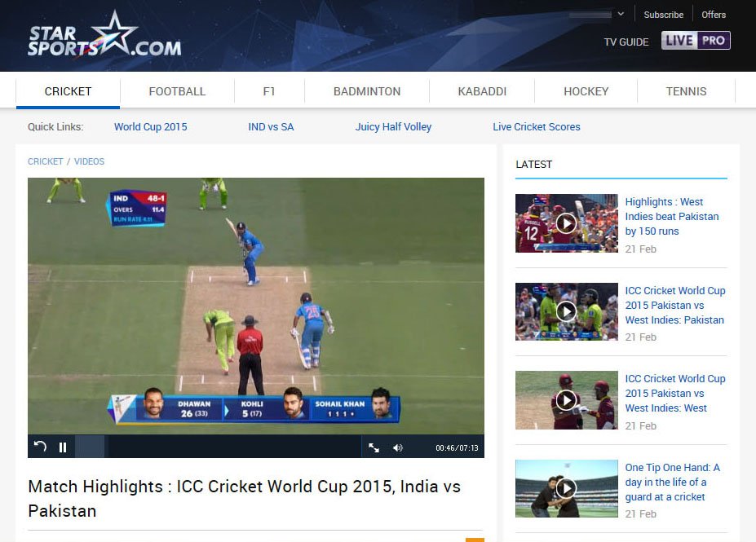Screen dimensions: 756x542
Task: Go to the Hockey tab
Action: [586, 91]
